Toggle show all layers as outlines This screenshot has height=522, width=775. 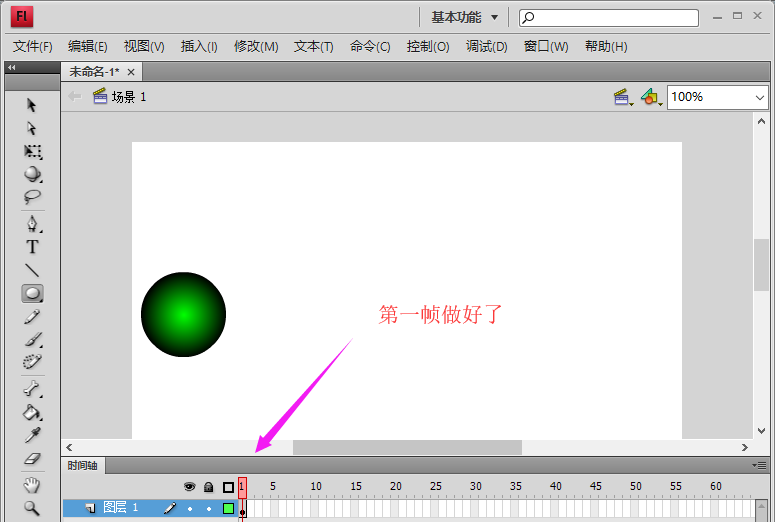pos(228,487)
